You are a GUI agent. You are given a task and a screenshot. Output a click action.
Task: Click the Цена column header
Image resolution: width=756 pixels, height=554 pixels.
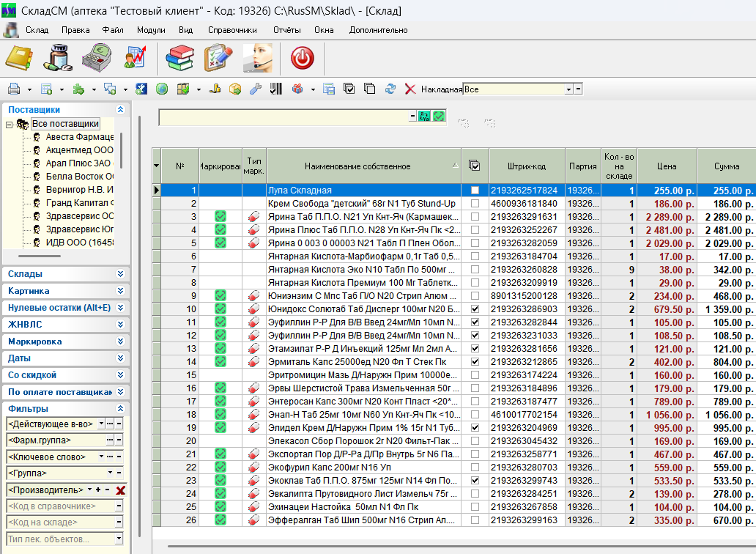[667, 166]
